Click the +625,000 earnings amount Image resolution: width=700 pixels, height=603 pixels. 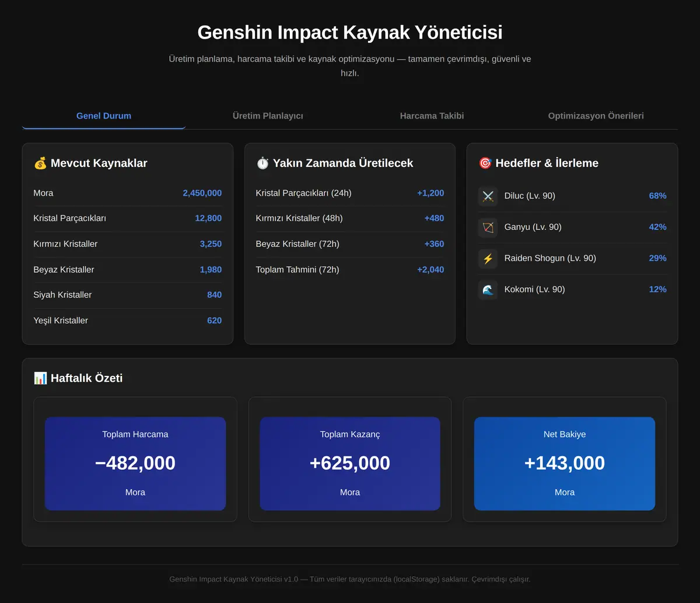350,463
